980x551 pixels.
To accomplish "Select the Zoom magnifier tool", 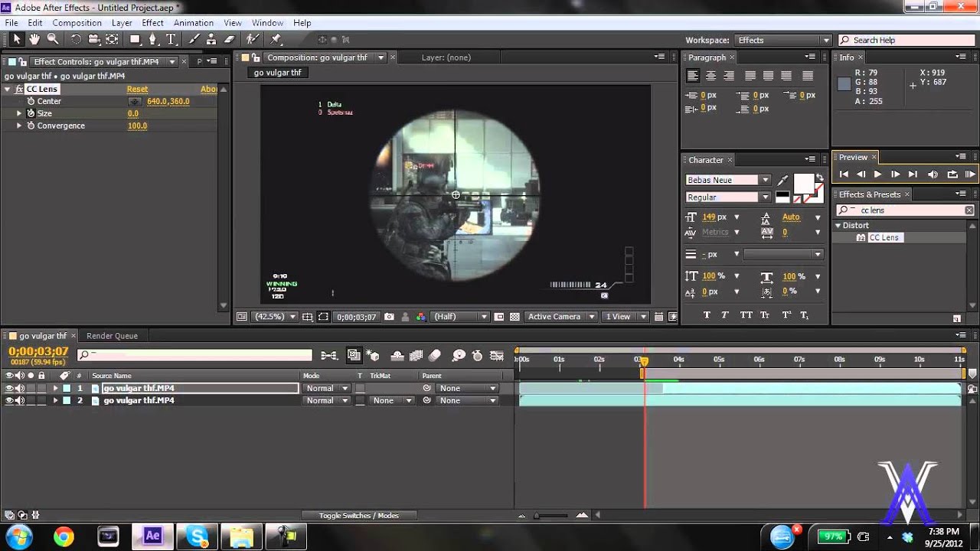I will [53, 39].
